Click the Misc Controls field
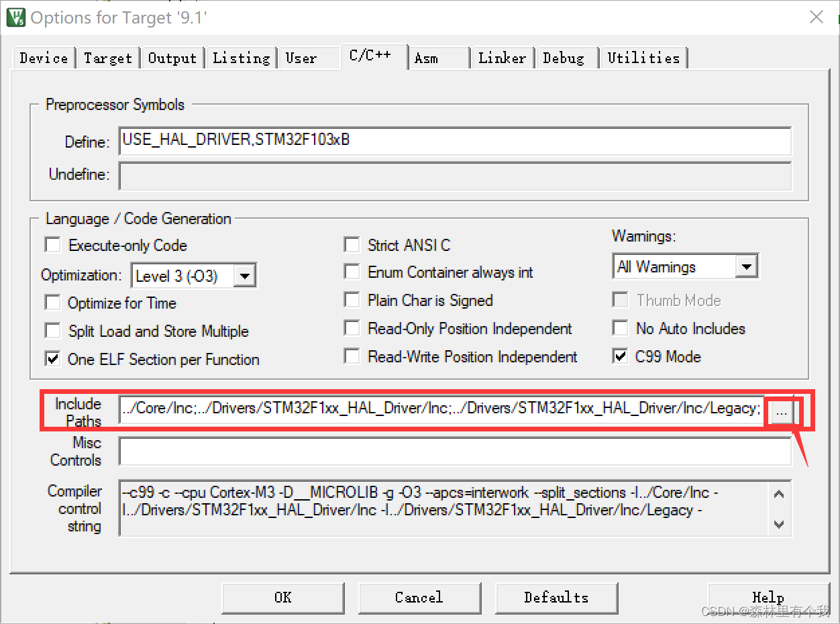 coord(455,451)
